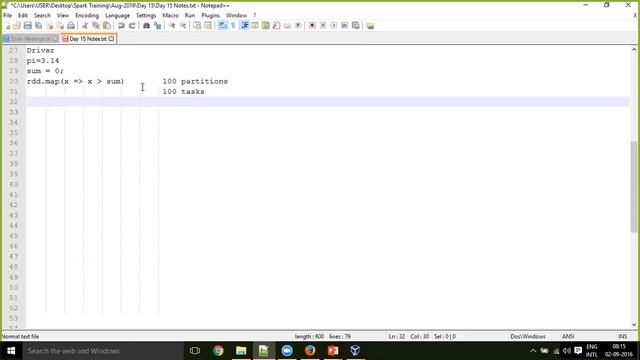640x360 pixels.
Task: Click the Synchronize Horizontal Scrolling icon
Action: point(208,26)
